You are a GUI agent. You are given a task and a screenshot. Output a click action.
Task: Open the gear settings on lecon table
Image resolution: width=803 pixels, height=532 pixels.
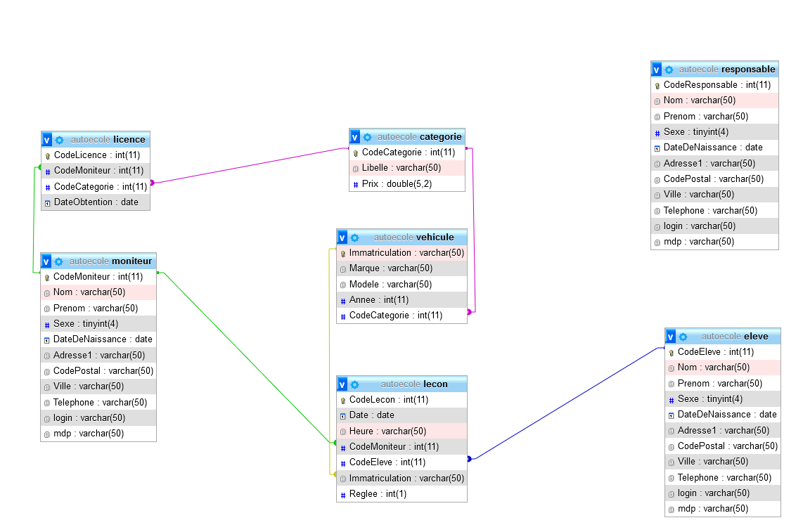(x=354, y=384)
